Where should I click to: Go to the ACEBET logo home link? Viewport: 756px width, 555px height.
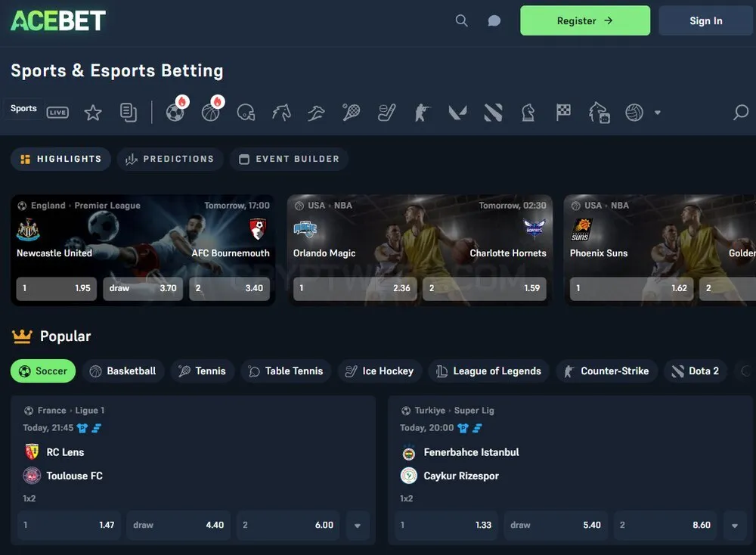point(58,20)
